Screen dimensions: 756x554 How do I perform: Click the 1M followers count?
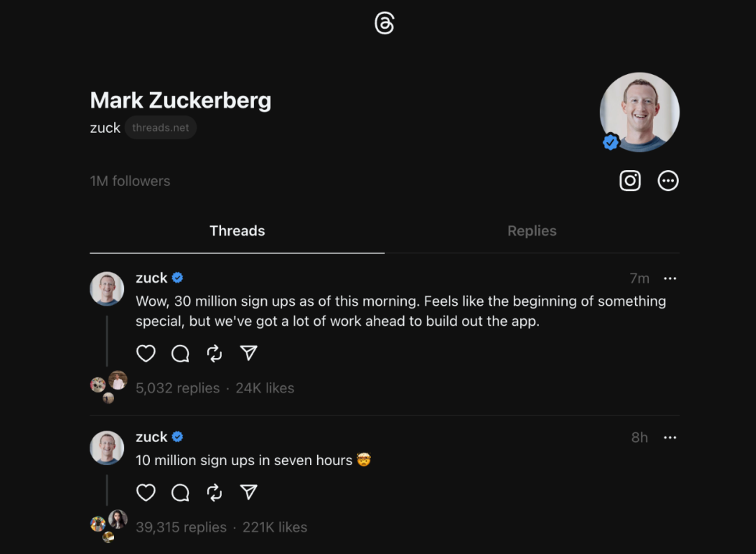(x=130, y=181)
